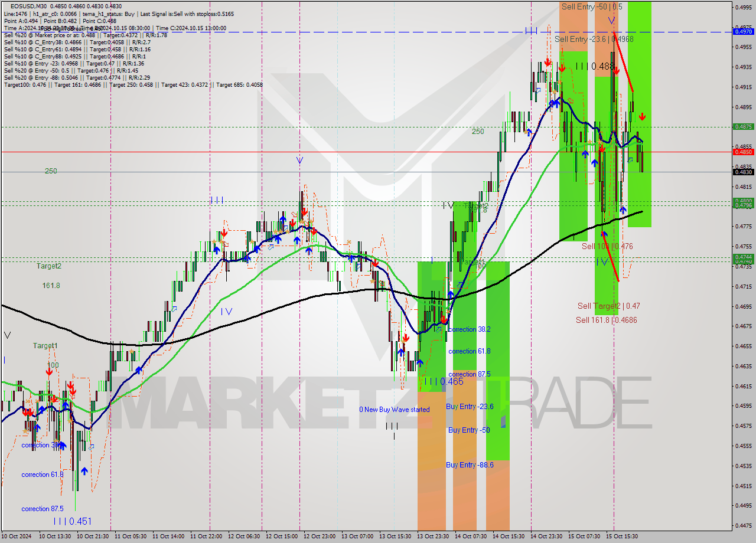
Task: Select 'correction 61.8' label near I I I 0.451
Action: point(43,475)
